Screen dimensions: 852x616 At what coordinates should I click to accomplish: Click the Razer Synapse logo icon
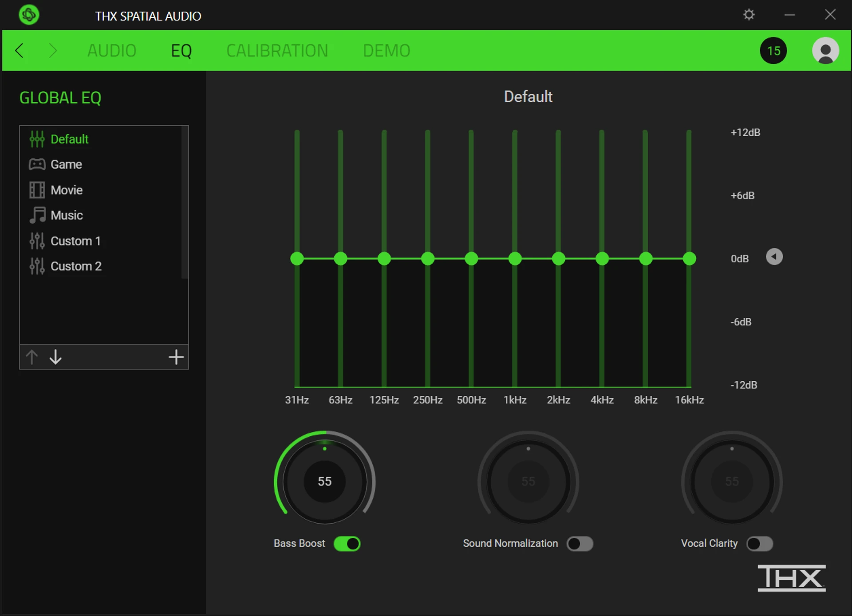(x=29, y=15)
